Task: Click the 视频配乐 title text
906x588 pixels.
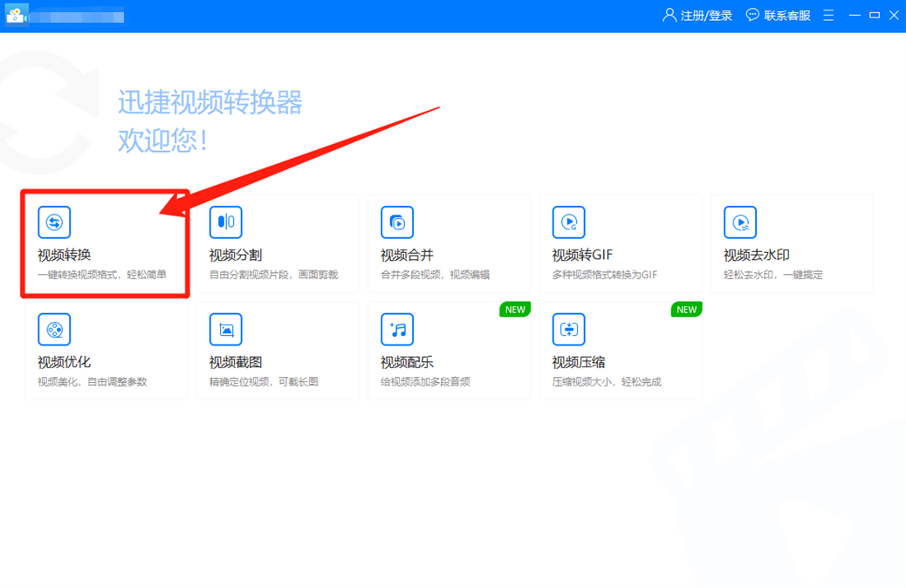Action: tap(408, 362)
